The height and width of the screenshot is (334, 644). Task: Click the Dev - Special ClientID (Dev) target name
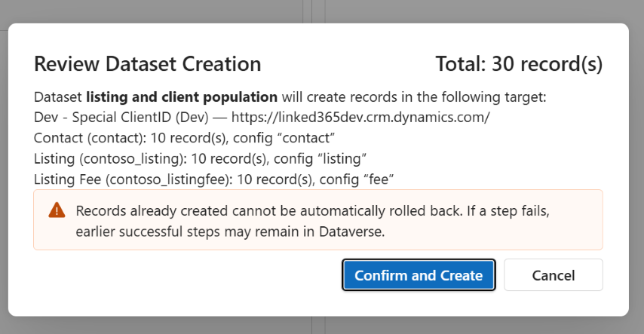pyautogui.click(x=121, y=118)
